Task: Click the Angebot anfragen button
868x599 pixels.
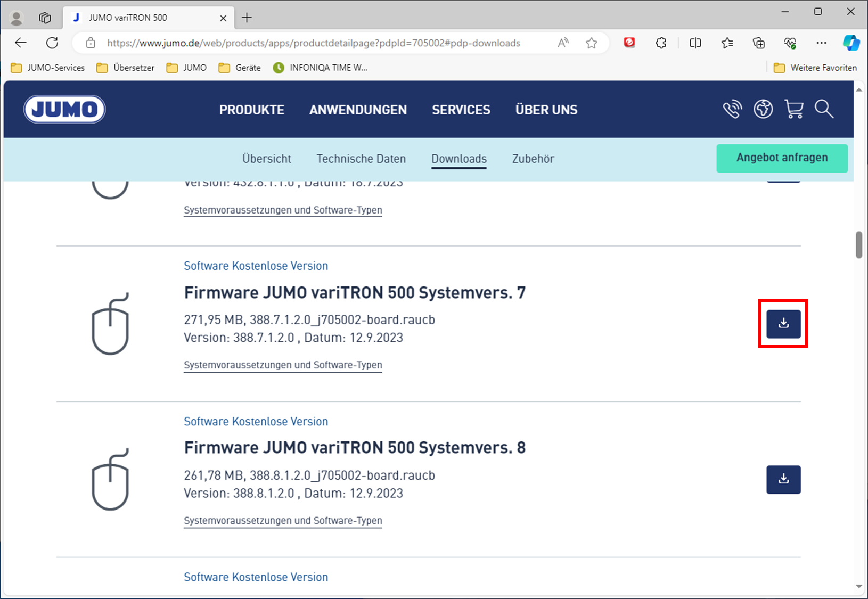Action: point(782,158)
